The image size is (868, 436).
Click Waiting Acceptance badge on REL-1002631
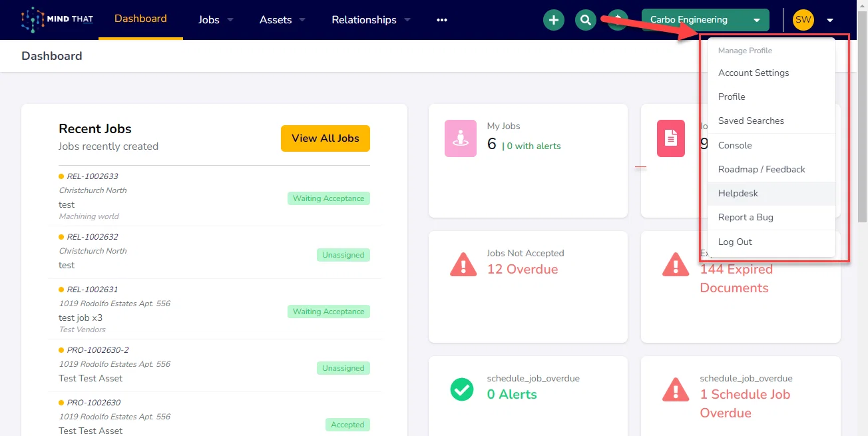coord(329,312)
